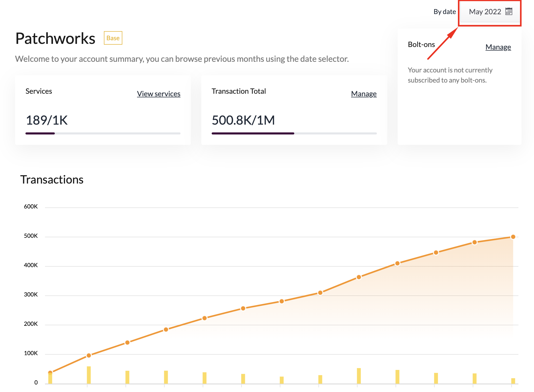
Task: Click the welcome account summary text
Action: (x=182, y=59)
